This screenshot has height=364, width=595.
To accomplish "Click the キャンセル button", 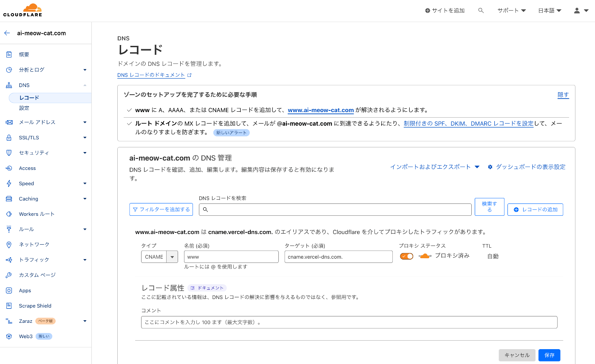I will click(517, 355).
